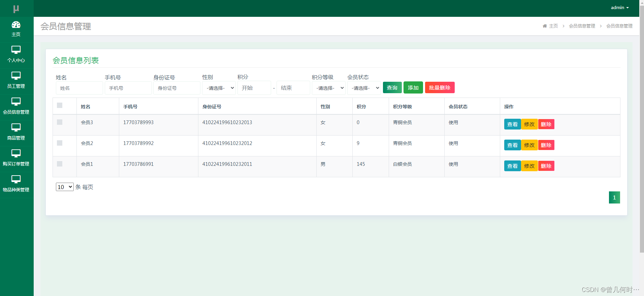Click the 手机号 search input field

128,88
